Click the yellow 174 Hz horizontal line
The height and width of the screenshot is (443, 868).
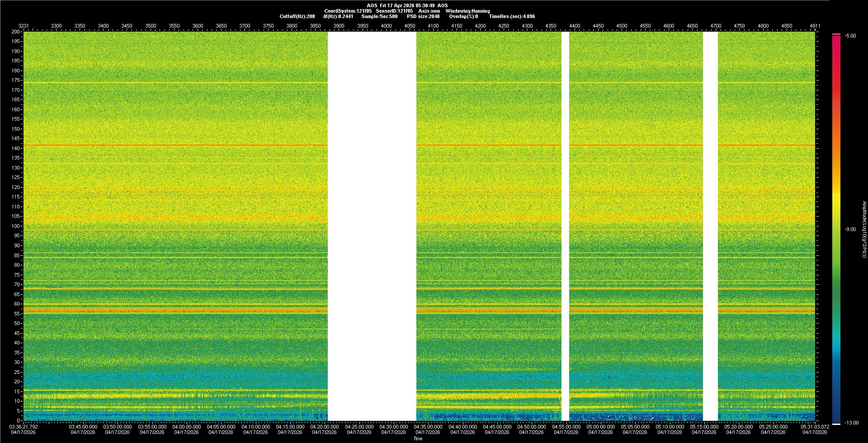coord(181,83)
